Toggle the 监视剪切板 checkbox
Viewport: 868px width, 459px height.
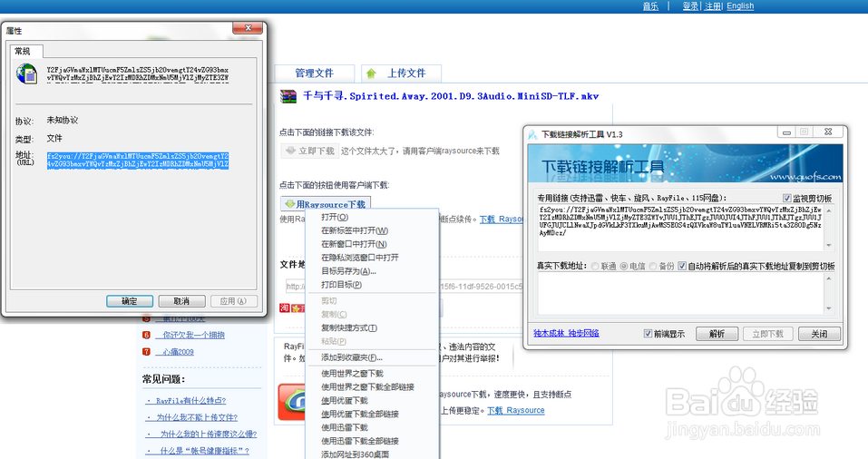tap(786, 199)
